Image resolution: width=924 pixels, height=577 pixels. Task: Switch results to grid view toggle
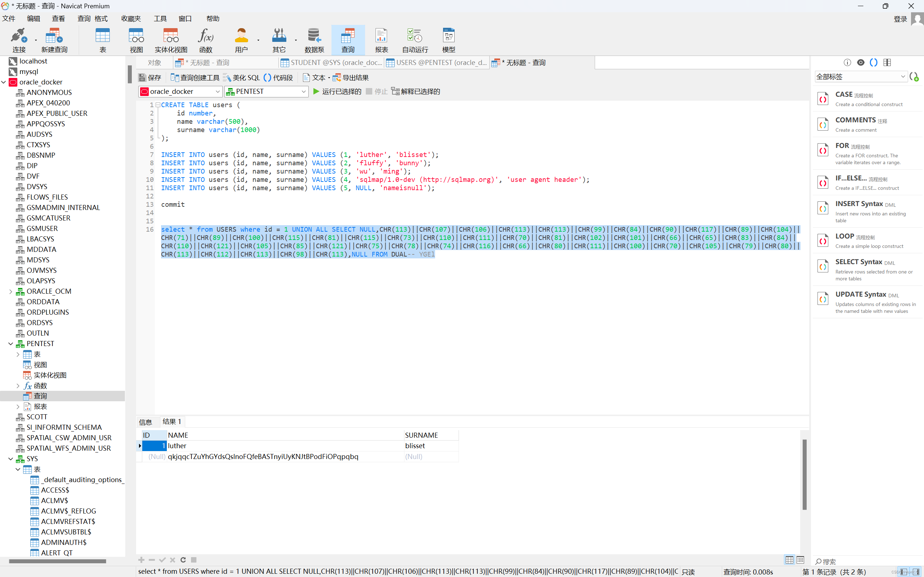(789, 560)
